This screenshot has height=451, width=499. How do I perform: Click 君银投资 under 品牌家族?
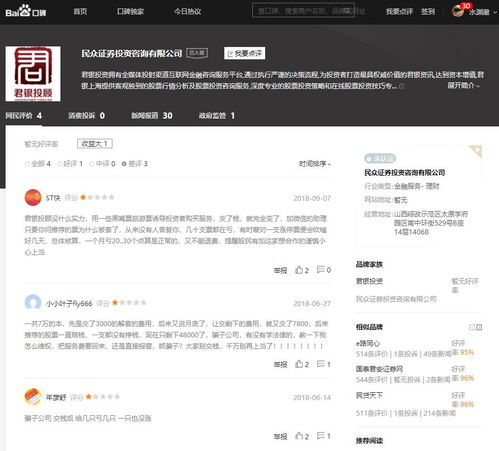pos(369,281)
